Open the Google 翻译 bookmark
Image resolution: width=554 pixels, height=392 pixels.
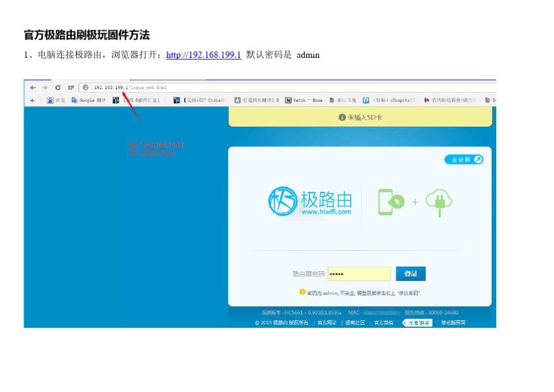[89, 100]
